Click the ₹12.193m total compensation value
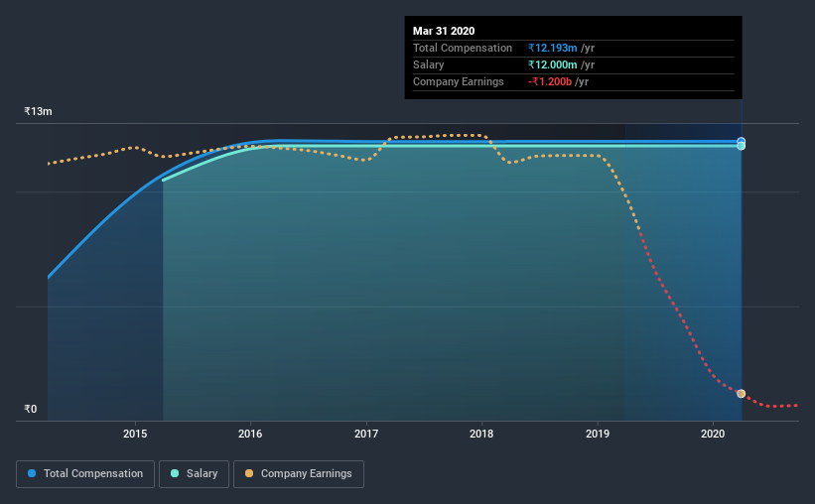 pyautogui.click(x=553, y=48)
